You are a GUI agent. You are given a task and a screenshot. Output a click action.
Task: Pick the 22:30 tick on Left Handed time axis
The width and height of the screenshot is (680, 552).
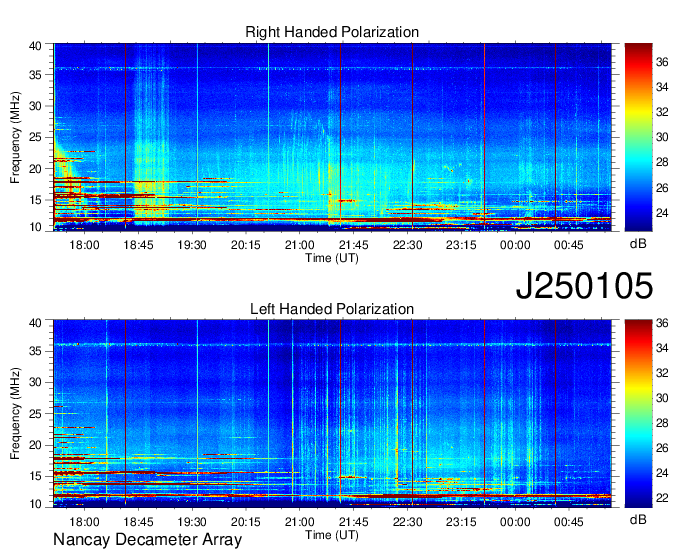tap(408, 522)
